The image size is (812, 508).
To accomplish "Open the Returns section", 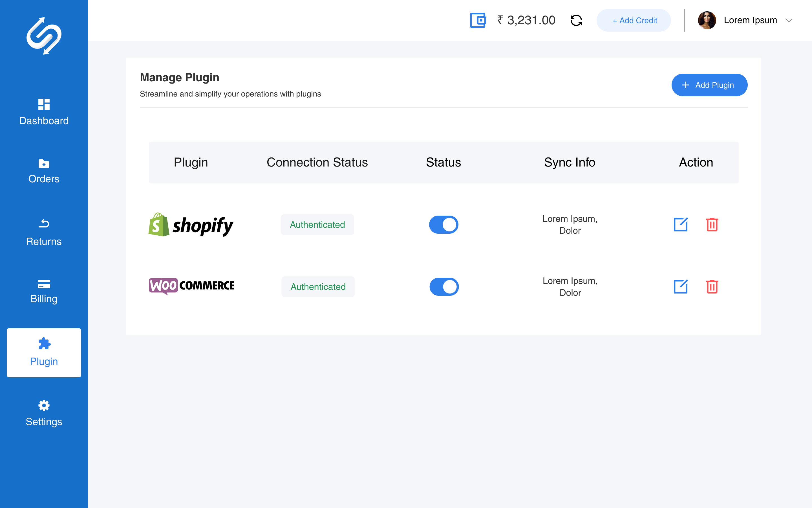I will click(x=44, y=233).
